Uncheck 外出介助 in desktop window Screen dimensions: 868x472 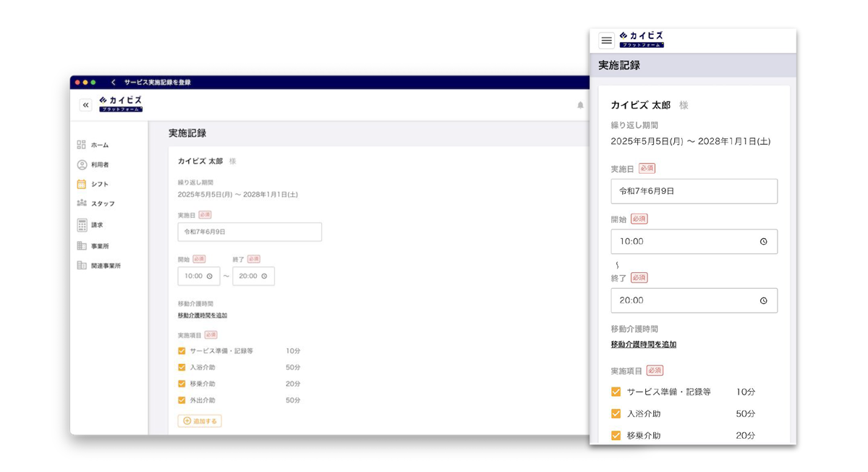click(182, 400)
